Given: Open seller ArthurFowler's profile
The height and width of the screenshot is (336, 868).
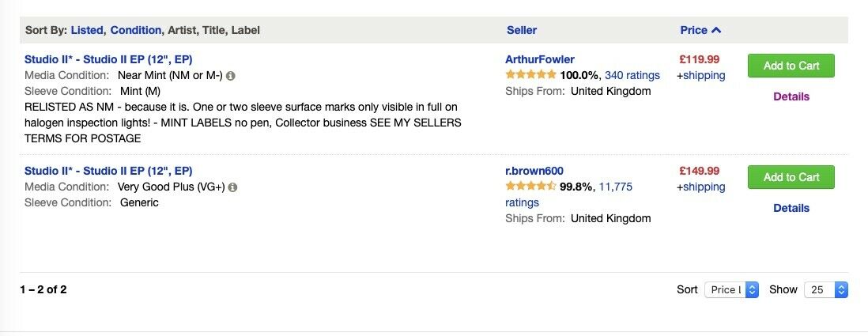Looking at the screenshot, I should (540, 60).
